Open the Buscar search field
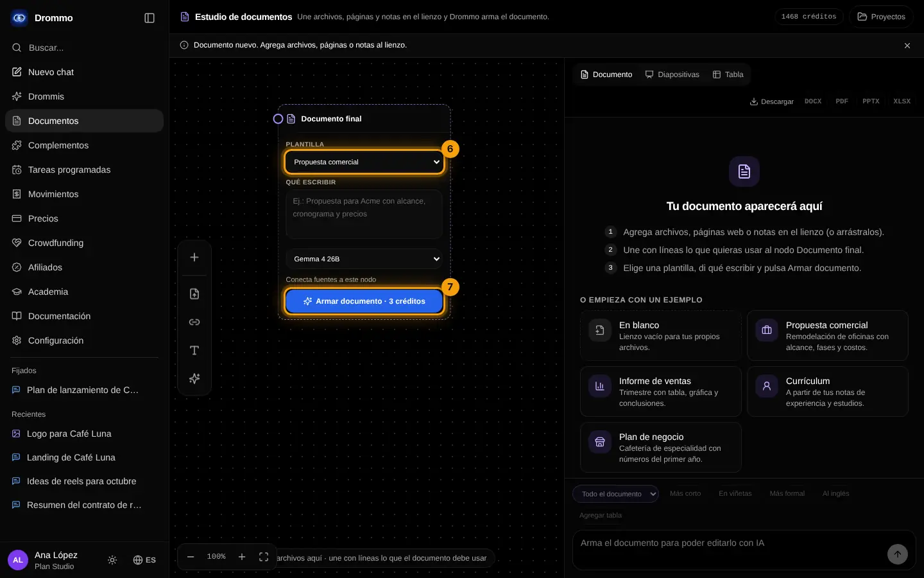Viewport: 924px width, 578px height. (84, 48)
